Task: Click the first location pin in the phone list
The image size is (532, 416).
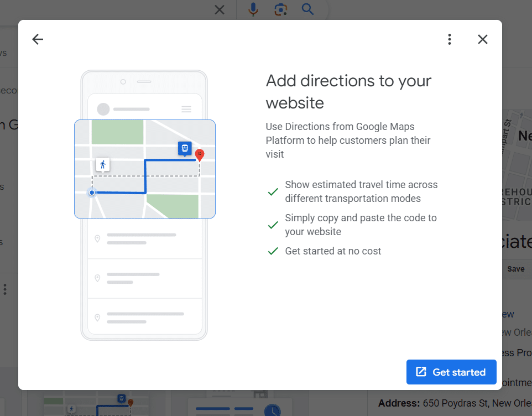Action: (x=98, y=238)
